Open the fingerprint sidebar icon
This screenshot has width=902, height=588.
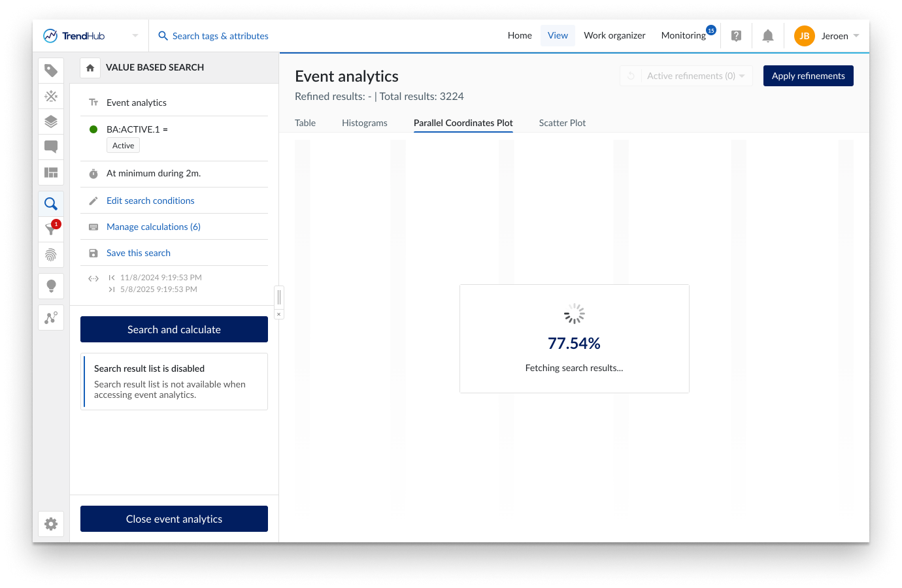(x=51, y=255)
